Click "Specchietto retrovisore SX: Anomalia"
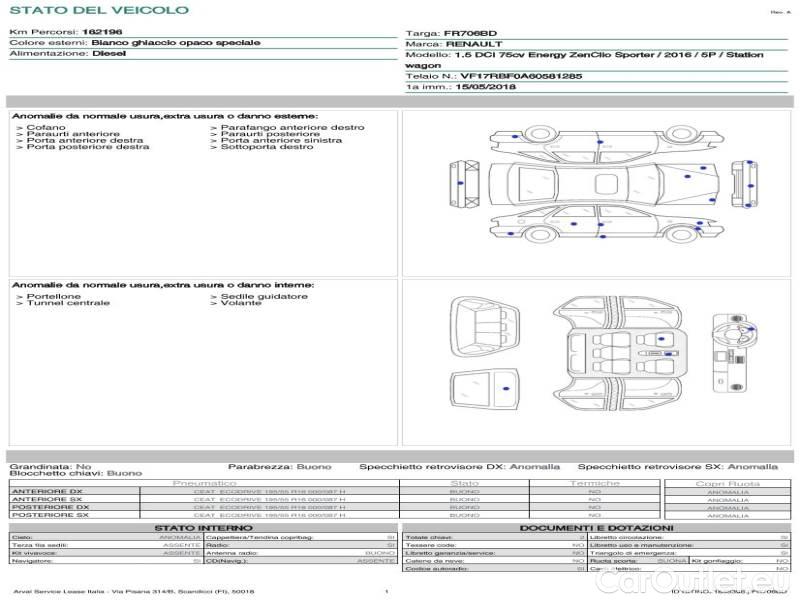 (x=678, y=467)
